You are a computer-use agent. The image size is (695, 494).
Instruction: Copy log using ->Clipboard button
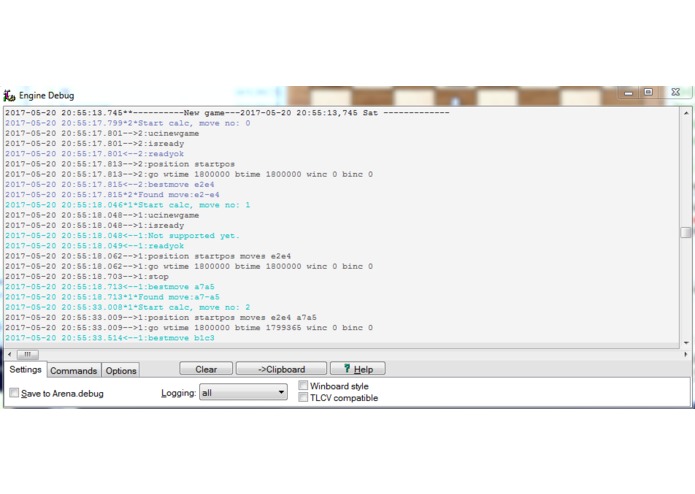pyautogui.click(x=281, y=369)
